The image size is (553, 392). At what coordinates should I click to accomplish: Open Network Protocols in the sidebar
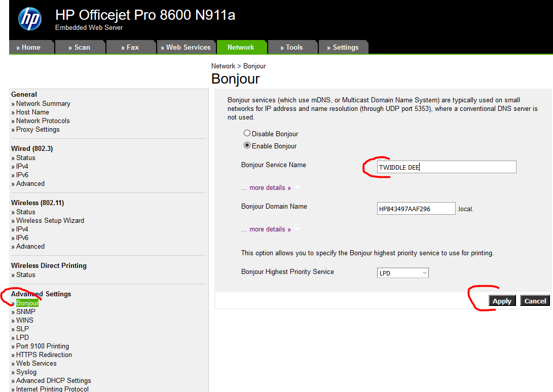click(43, 121)
